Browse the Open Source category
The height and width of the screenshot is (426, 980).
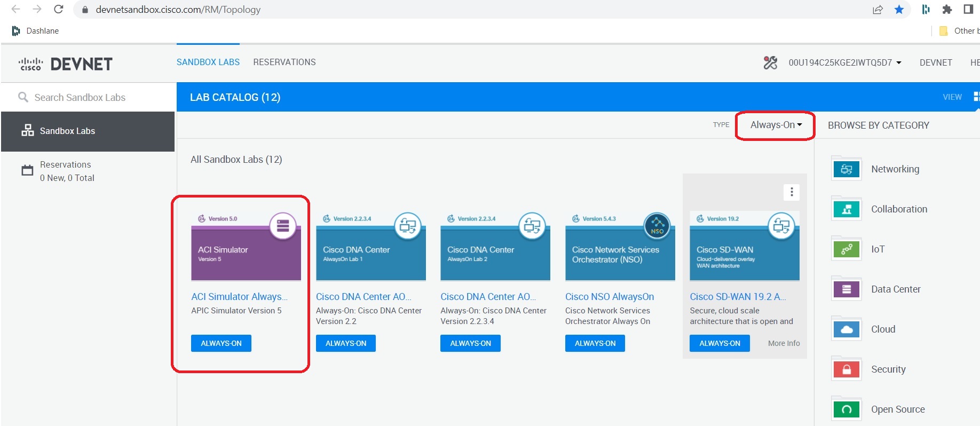point(898,409)
